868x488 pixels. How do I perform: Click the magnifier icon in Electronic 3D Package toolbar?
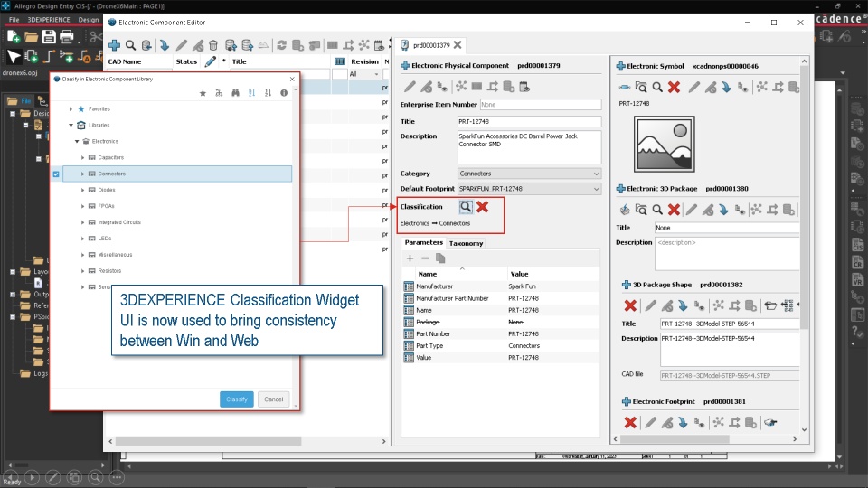(x=657, y=210)
